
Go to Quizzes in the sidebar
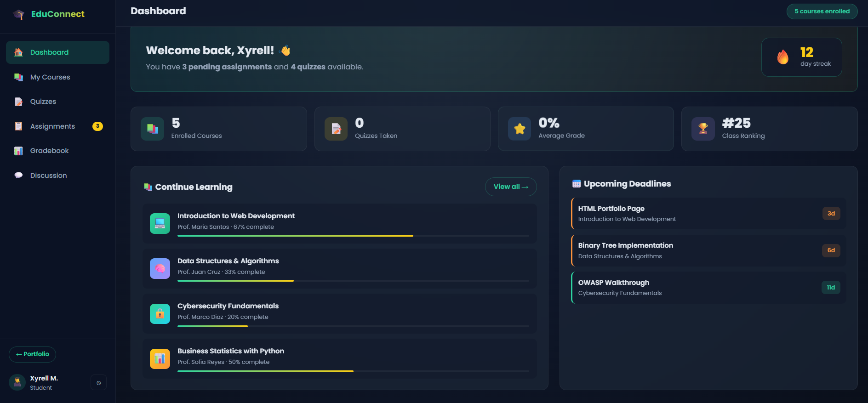(x=57, y=102)
